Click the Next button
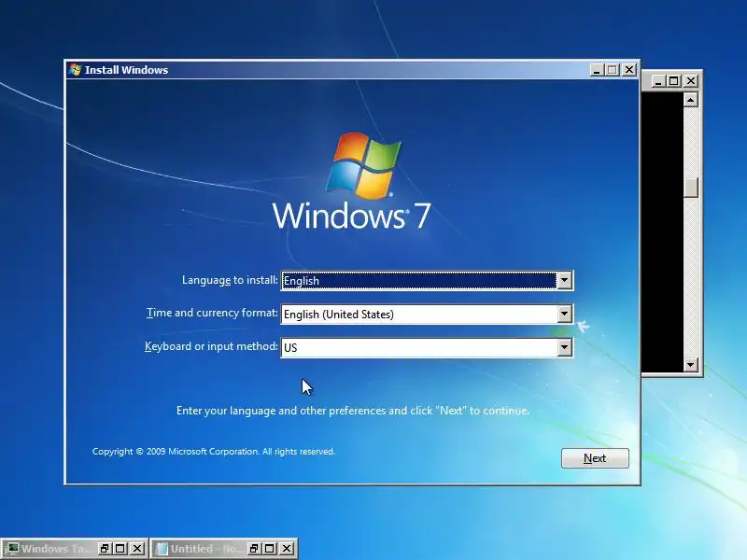Viewport: 747px width, 560px height. [595, 458]
